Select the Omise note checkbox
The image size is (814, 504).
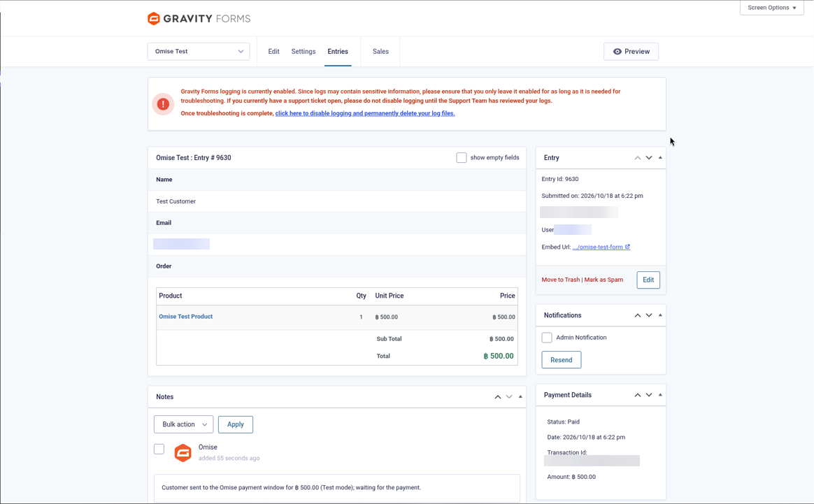pyautogui.click(x=159, y=449)
